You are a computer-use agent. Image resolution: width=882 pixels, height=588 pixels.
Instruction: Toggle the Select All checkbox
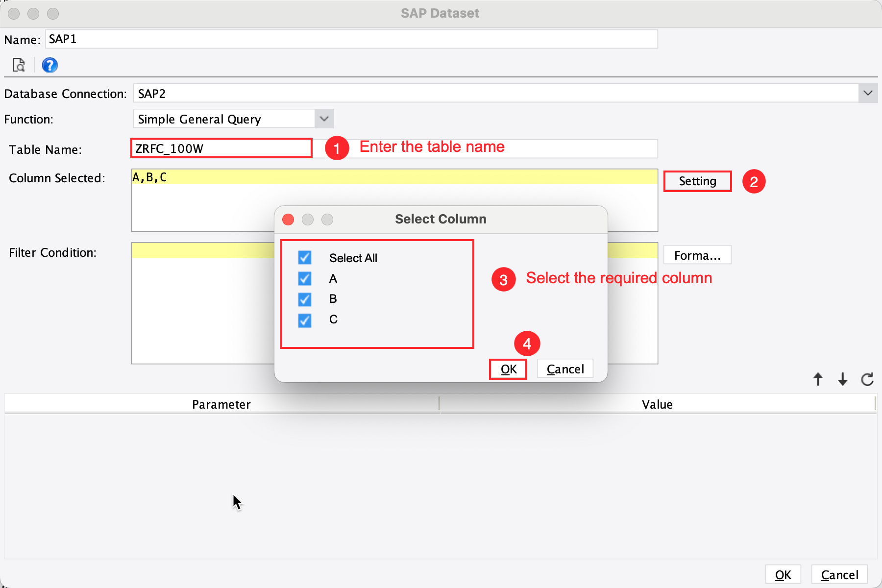click(305, 257)
